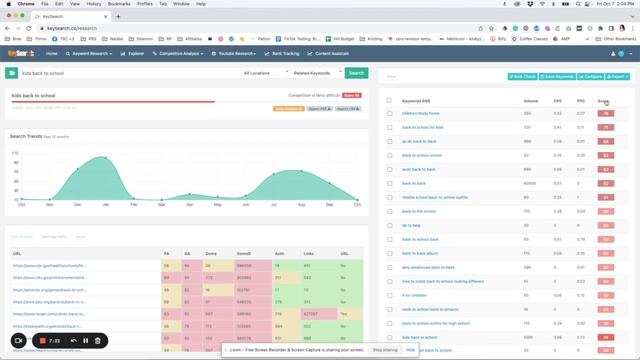Open the Facebook TBC bookmark

click(x=63, y=39)
